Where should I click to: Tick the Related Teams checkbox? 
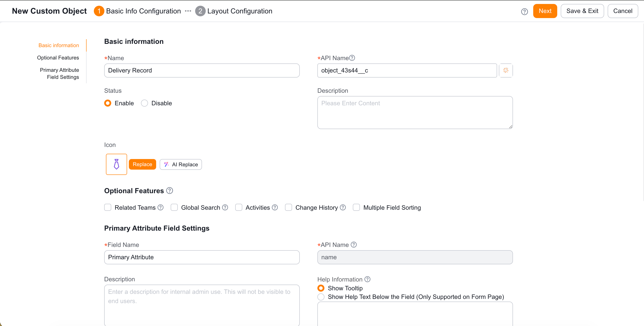108,207
